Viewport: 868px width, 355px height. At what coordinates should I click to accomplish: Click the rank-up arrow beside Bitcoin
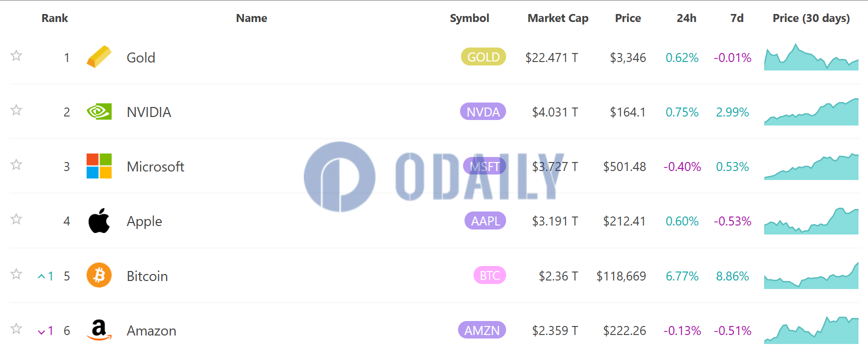click(x=42, y=276)
